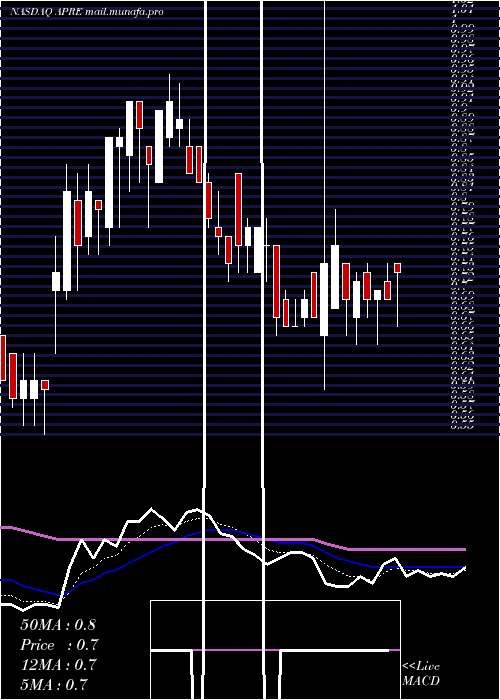Select the Price : 0.7 label
Screen dimensions: 500x700
pos(59,645)
